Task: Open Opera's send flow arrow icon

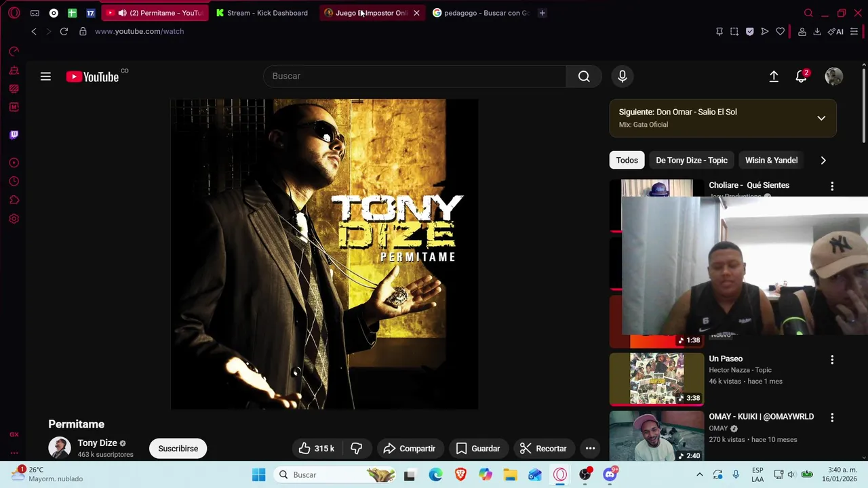Action: point(765,31)
